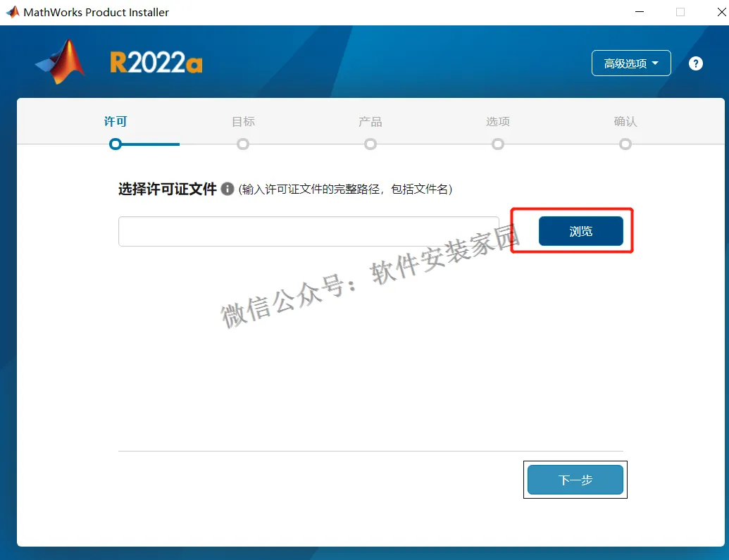
Task: Select the 产品 step label
Action: 370,121
